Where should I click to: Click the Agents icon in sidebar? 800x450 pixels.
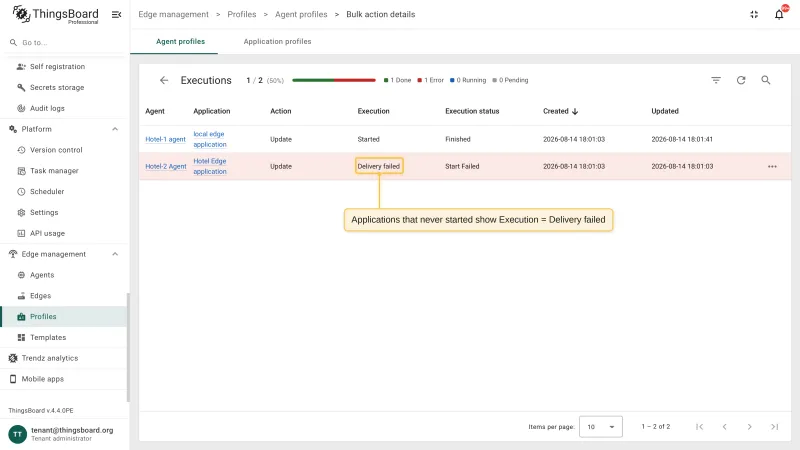pyautogui.click(x=21, y=275)
